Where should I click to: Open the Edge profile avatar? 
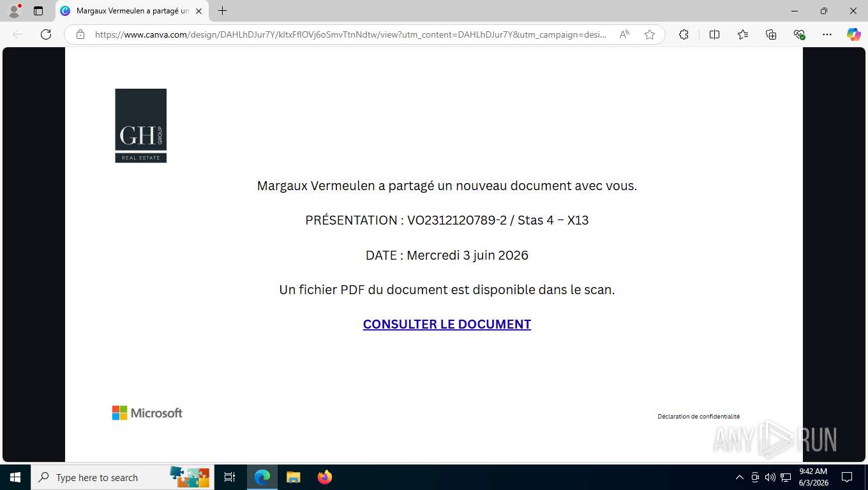(14, 11)
